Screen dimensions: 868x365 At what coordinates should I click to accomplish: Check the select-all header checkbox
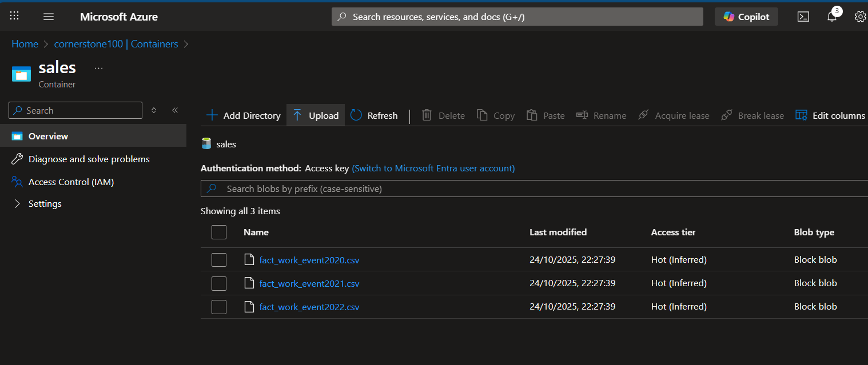tap(219, 232)
